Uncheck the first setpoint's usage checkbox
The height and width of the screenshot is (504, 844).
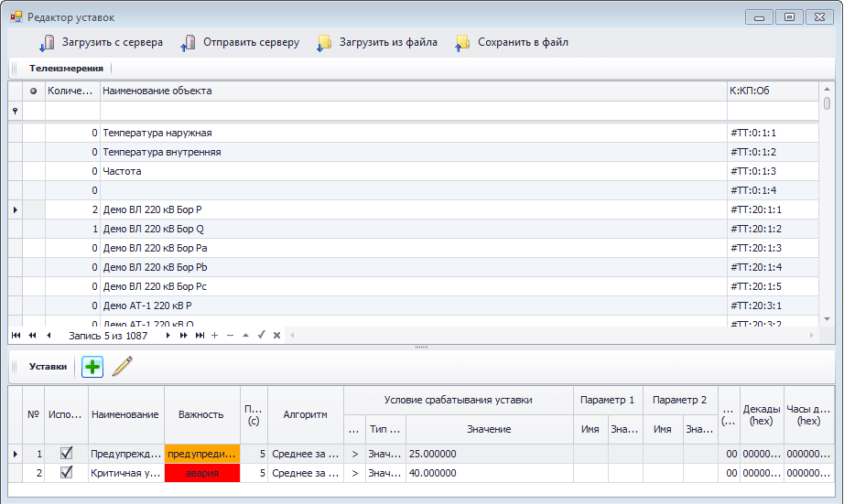[x=66, y=454]
